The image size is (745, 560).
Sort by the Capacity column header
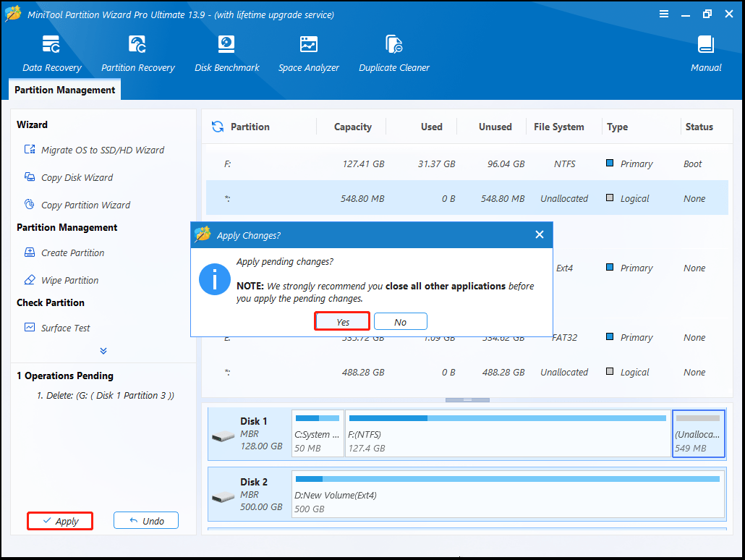pos(352,127)
